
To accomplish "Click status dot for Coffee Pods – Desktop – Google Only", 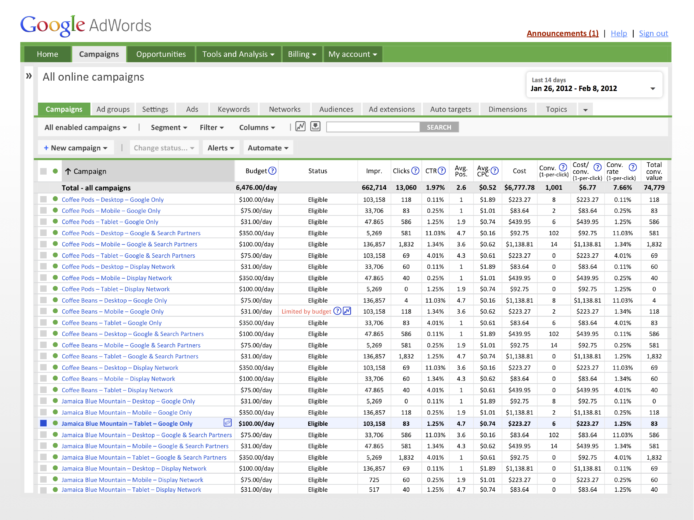I will (x=55, y=199).
